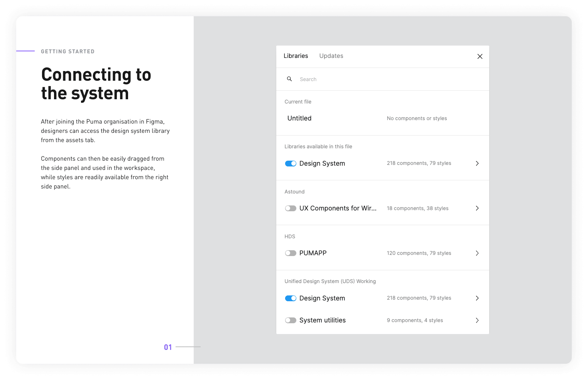Viewport: 588px width, 380px height.
Task: Disable Design System toggle under Libraries available
Action: coord(291,163)
